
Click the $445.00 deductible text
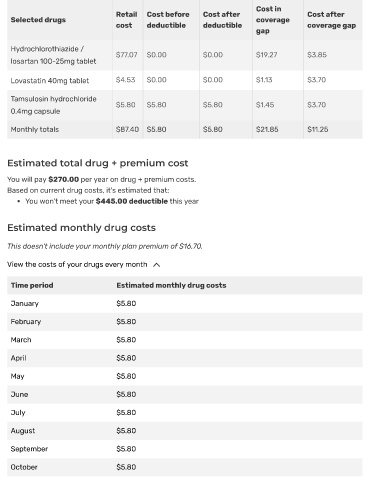(x=132, y=201)
